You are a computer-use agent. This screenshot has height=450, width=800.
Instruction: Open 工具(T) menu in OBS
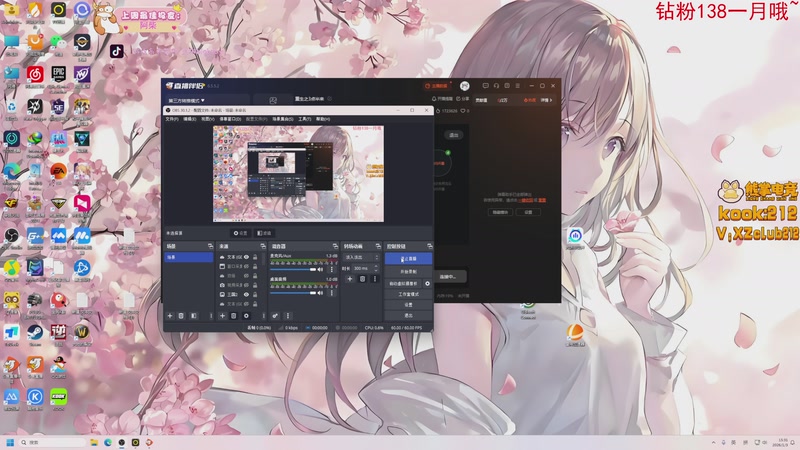pyautogui.click(x=305, y=119)
